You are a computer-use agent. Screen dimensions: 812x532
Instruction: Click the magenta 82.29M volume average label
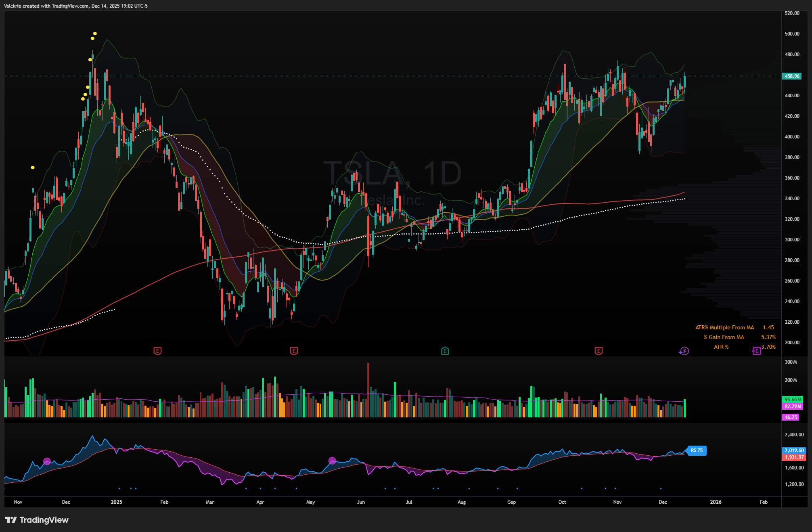(x=793, y=406)
